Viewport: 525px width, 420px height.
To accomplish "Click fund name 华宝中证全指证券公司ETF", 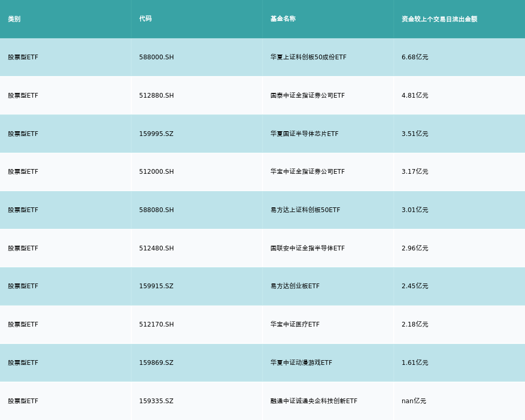I will (x=307, y=172).
